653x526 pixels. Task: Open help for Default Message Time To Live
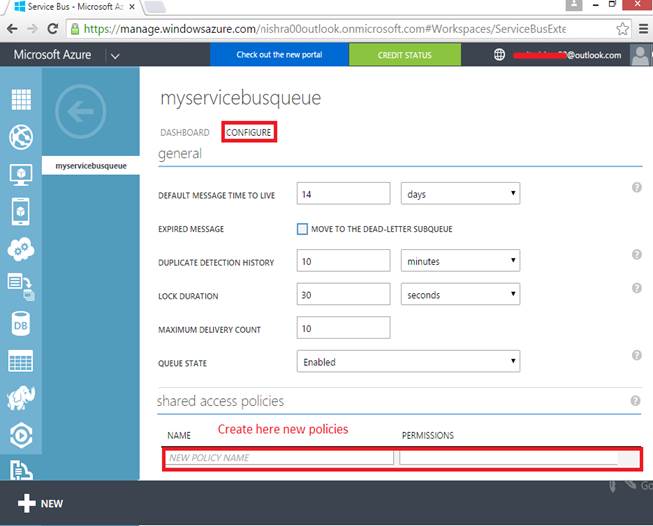636,187
